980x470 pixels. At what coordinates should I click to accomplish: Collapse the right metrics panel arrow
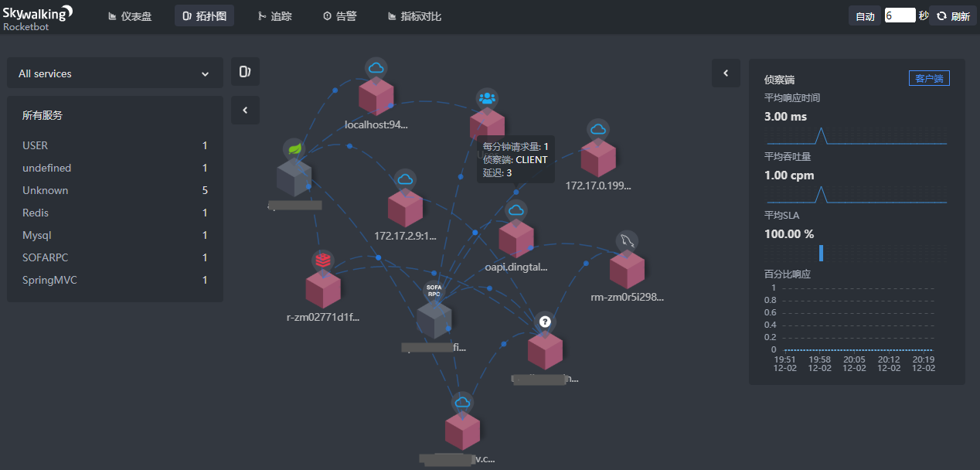[726, 73]
